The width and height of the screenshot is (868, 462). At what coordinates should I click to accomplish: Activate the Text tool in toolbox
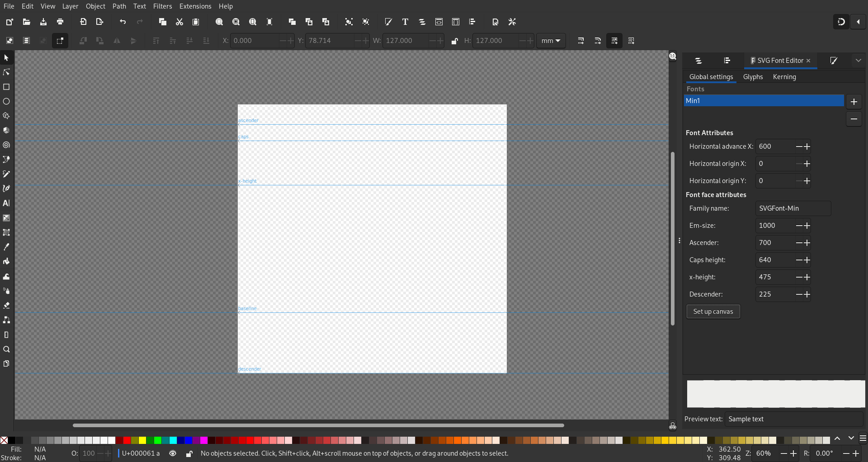[6, 203]
